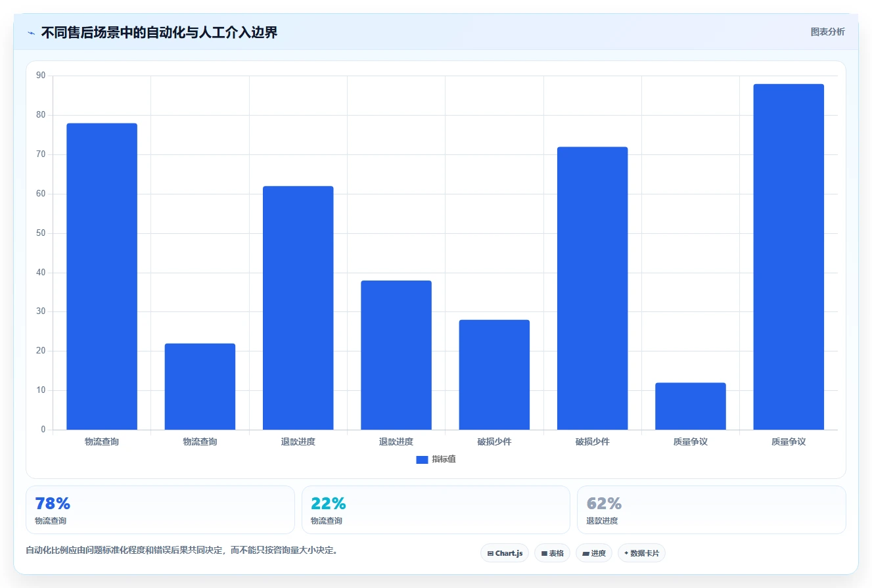Click the 30 label on the y-axis
872x588 pixels.
[x=41, y=311]
